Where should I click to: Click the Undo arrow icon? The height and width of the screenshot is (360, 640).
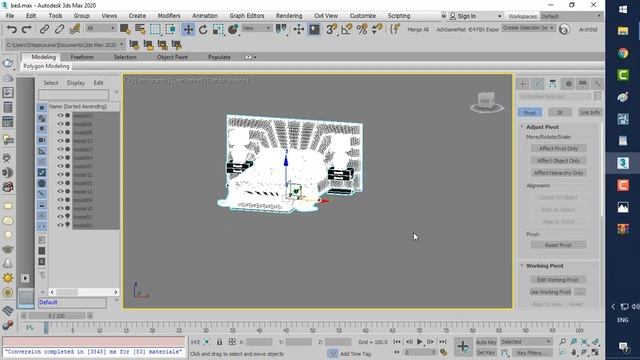pyautogui.click(x=12, y=29)
